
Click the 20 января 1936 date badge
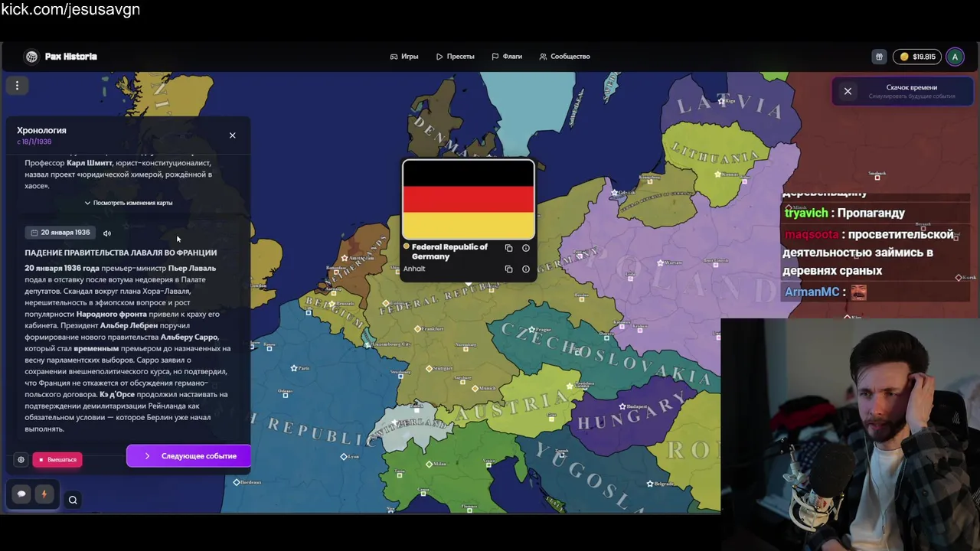point(60,233)
